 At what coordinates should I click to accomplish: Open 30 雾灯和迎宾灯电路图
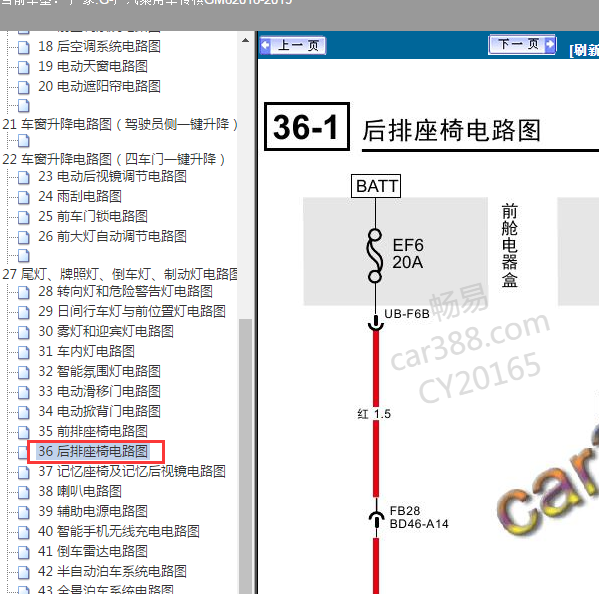[106, 331]
